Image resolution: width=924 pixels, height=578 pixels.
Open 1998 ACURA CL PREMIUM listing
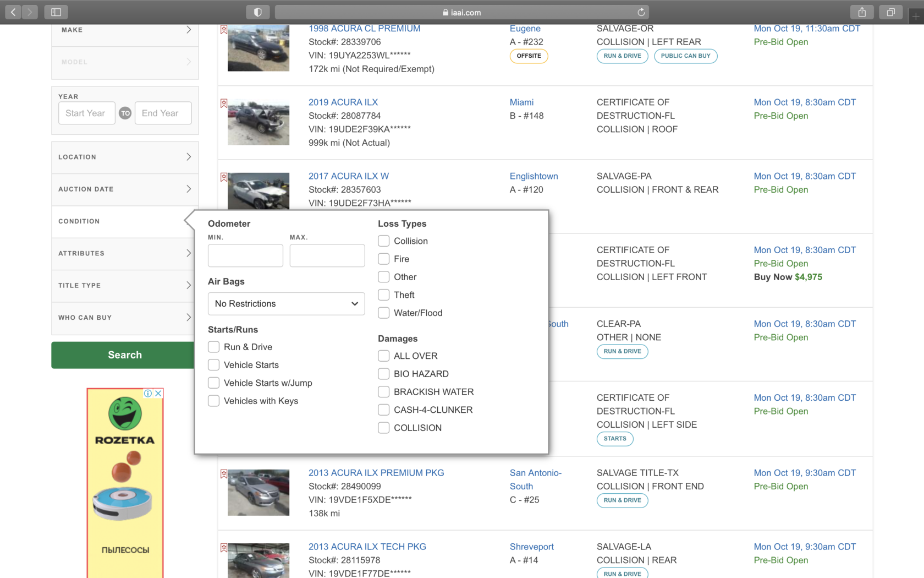pyautogui.click(x=364, y=29)
